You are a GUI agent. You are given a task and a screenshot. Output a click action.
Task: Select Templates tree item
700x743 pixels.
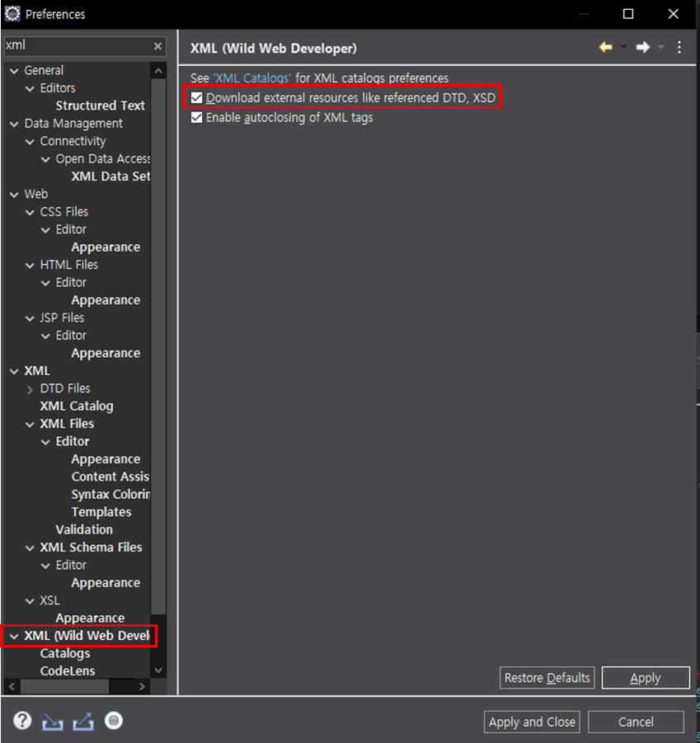tap(101, 512)
